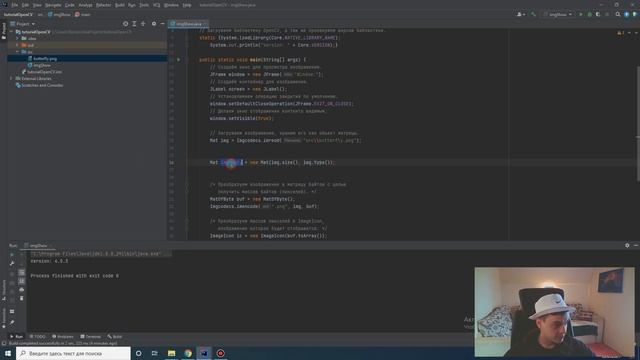Open the View menu

[x=37, y=5]
